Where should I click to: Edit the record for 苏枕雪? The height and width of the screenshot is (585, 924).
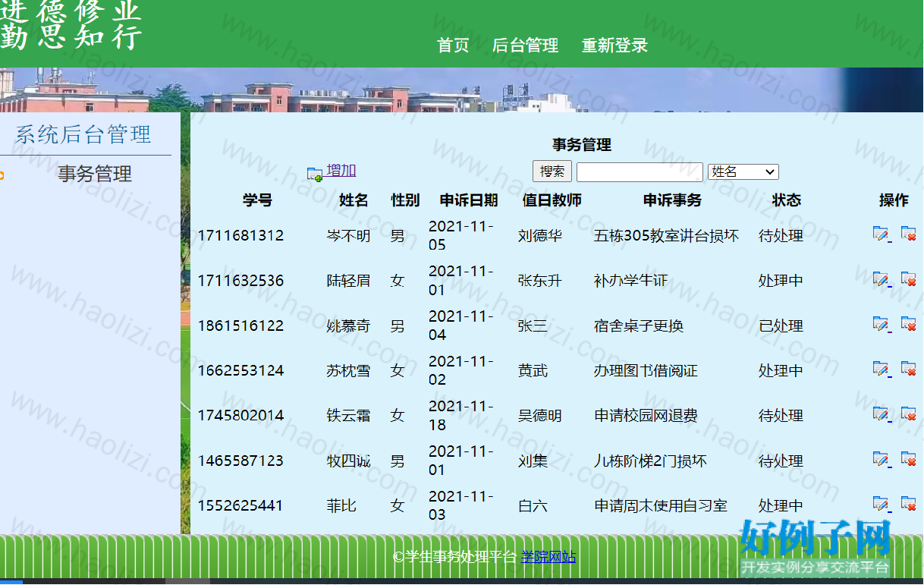point(881,369)
